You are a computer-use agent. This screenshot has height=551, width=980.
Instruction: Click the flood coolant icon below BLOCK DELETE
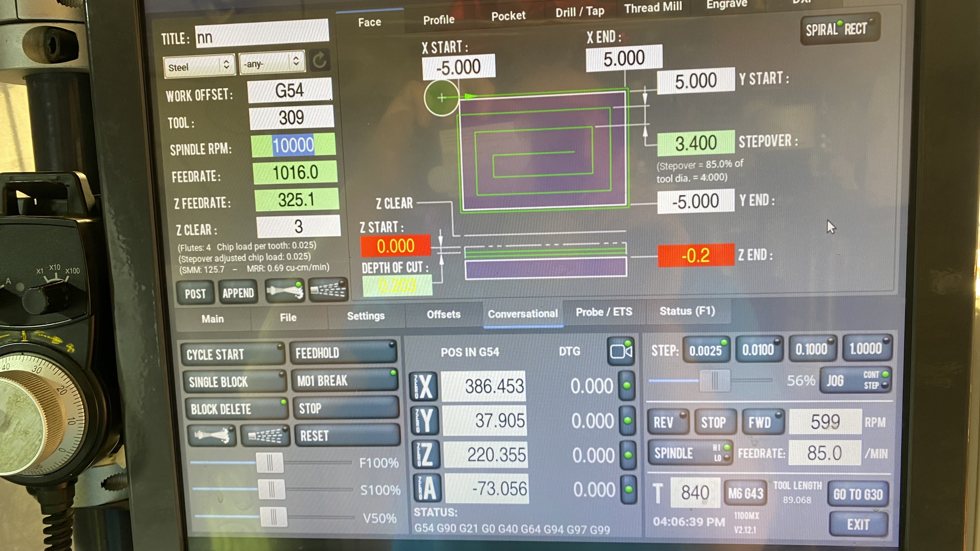coord(212,435)
